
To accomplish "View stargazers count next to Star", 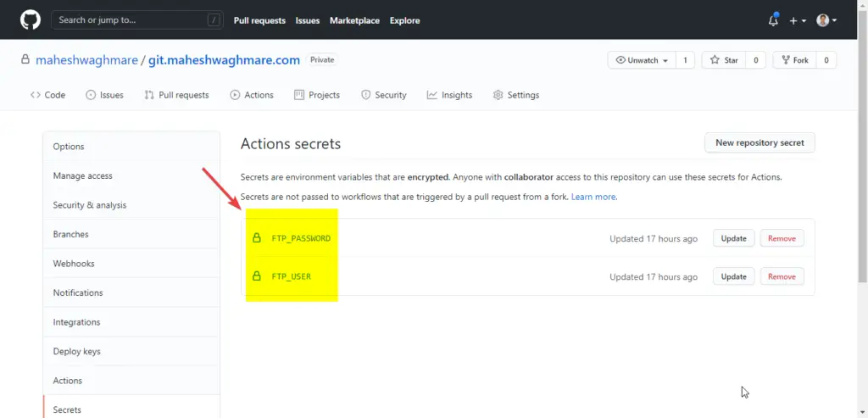I will (x=755, y=60).
